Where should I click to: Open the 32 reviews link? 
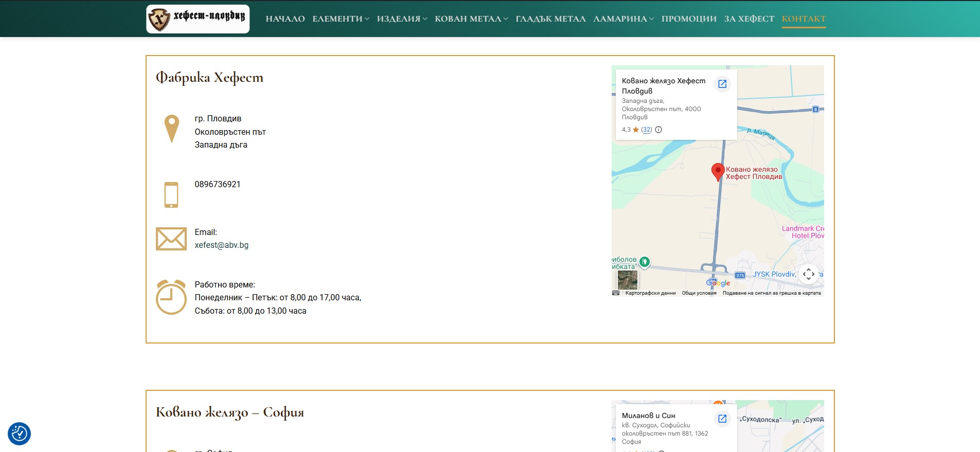tap(646, 130)
